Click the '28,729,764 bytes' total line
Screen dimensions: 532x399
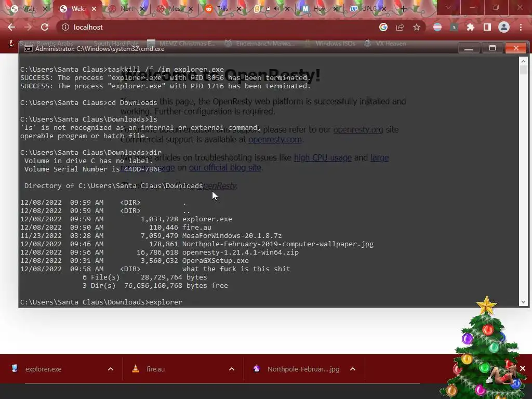point(174,277)
